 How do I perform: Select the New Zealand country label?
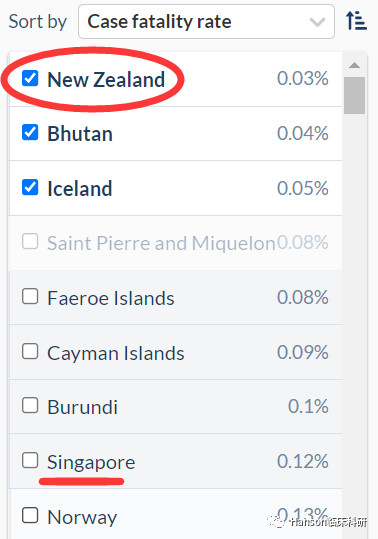[x=106, y=80]
